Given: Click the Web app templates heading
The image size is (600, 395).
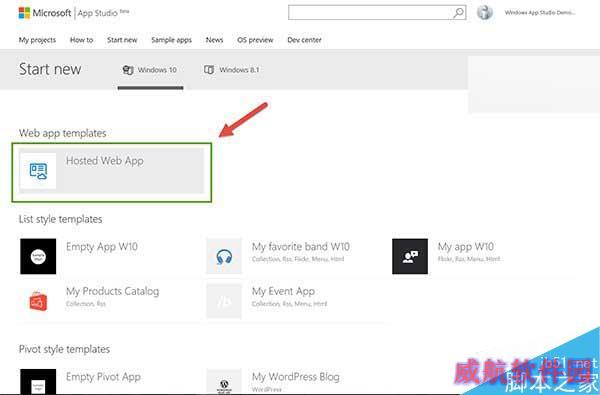Looking at the screenshot, I should click(x=63, y=133).
